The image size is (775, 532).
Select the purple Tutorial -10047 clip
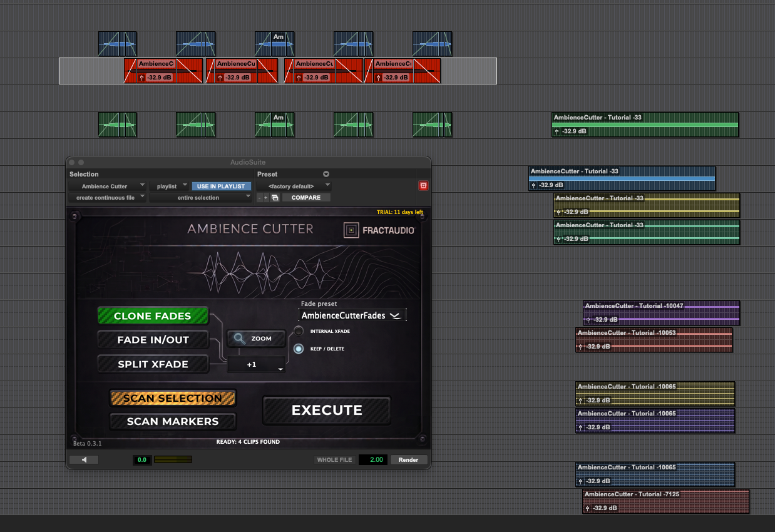[661, 313]
